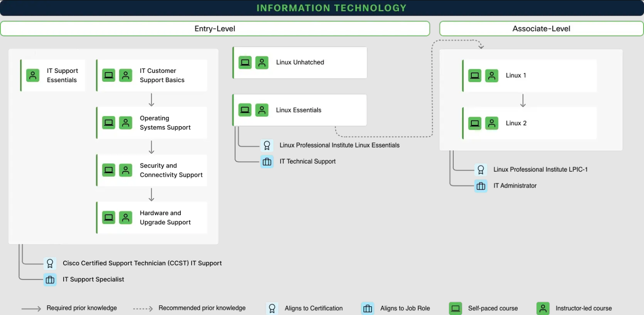Open the Operating Systems Support course

coord(165,123)
